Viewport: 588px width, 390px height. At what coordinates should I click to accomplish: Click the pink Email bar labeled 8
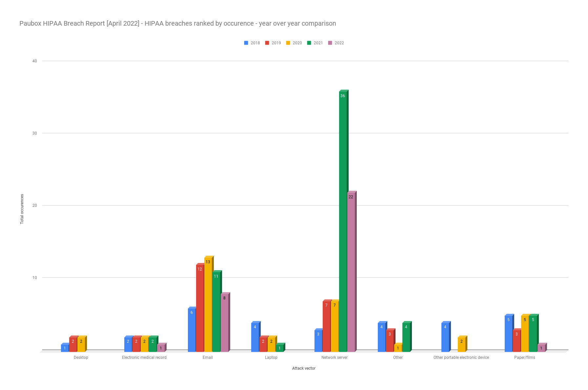tap(224, 323)
